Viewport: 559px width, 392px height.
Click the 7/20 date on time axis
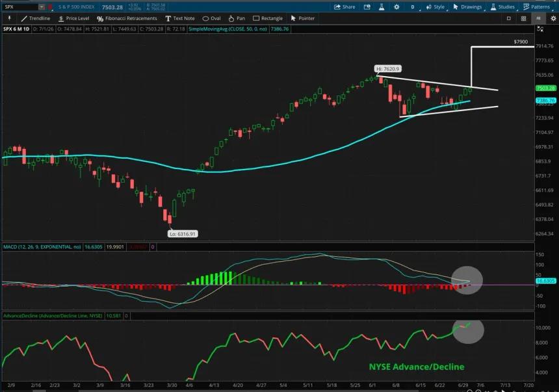pyautogui.click(x=528, y=385)
